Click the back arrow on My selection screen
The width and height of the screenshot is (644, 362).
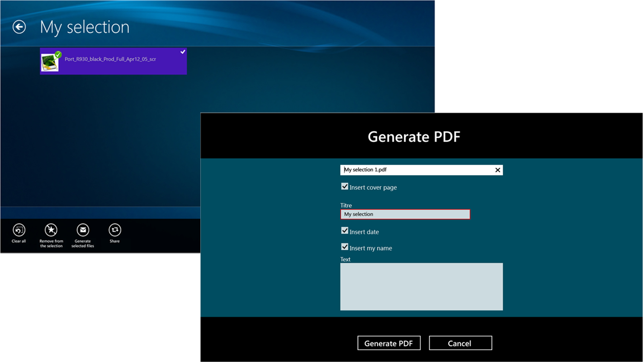tap(18, 27)
